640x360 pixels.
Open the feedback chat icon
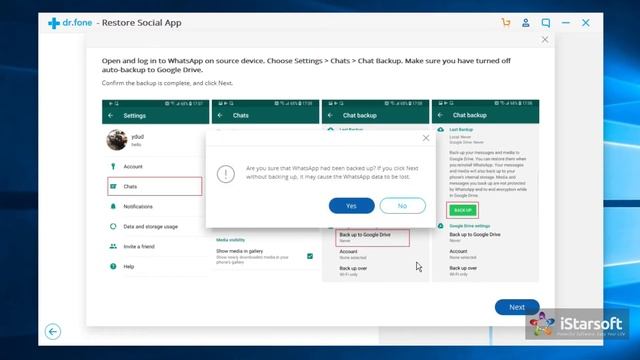(546, 23)
